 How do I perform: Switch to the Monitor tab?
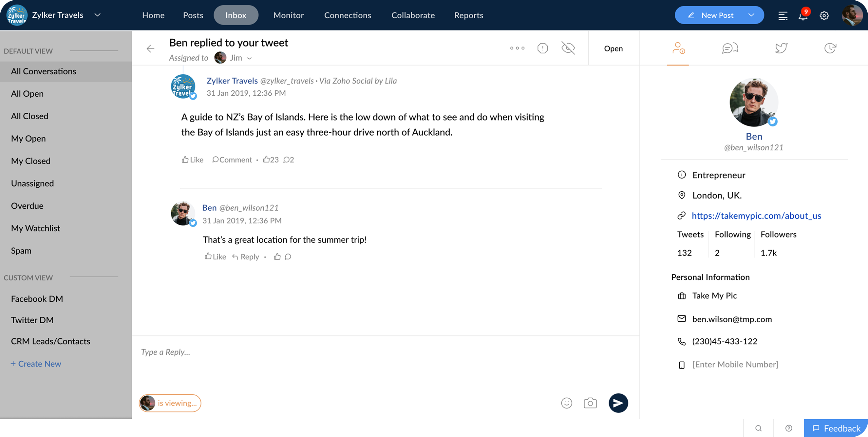[x=289, y=15]
